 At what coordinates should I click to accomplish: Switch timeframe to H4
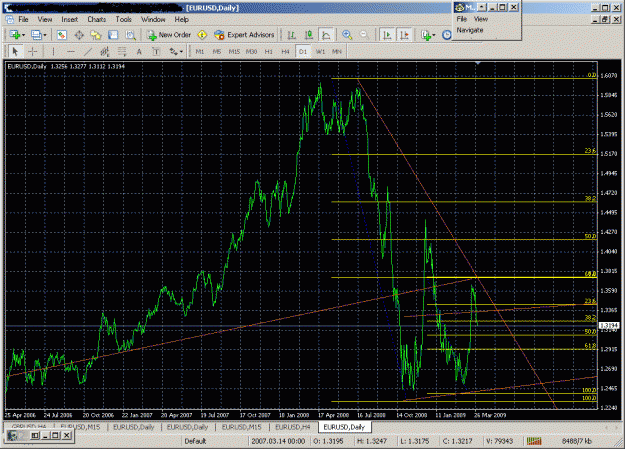pos(285,51)
